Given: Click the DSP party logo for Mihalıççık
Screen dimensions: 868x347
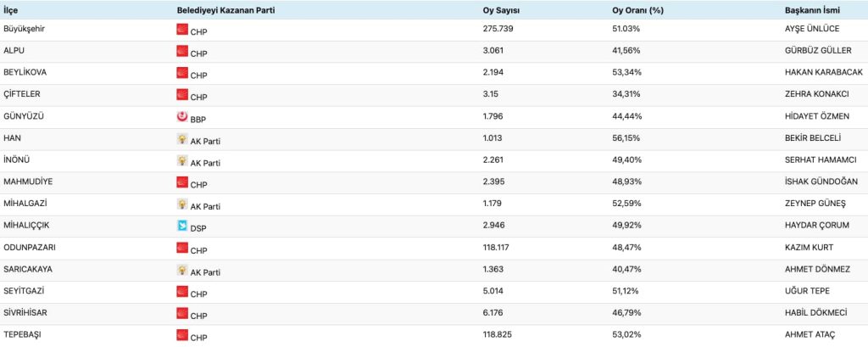Looking at the screenshot, I should point(181,226).
